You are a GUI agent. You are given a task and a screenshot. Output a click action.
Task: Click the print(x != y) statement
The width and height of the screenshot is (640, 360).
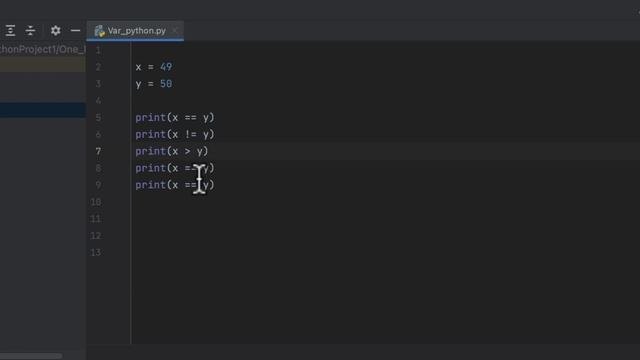pyautogui.click(x=175, y=134)
